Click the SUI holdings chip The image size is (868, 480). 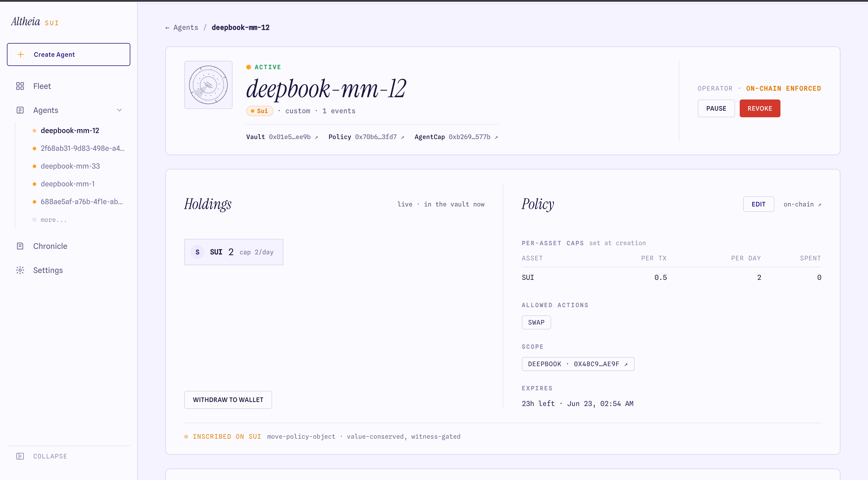coord(234,252)
